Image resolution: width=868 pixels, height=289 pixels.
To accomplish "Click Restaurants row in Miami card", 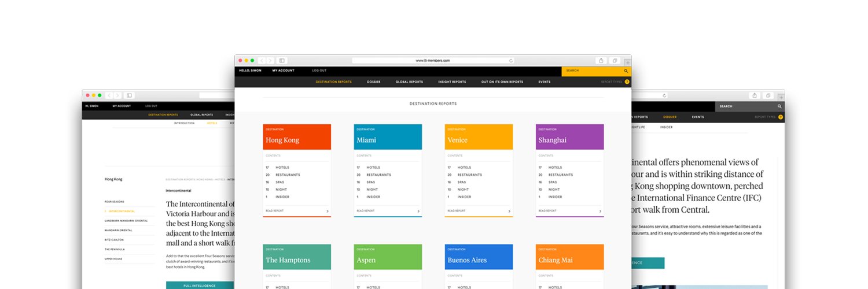I will 388,175.
